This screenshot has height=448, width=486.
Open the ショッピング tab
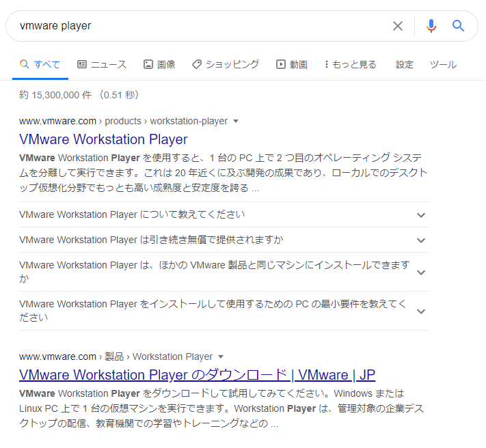point(226,64)
